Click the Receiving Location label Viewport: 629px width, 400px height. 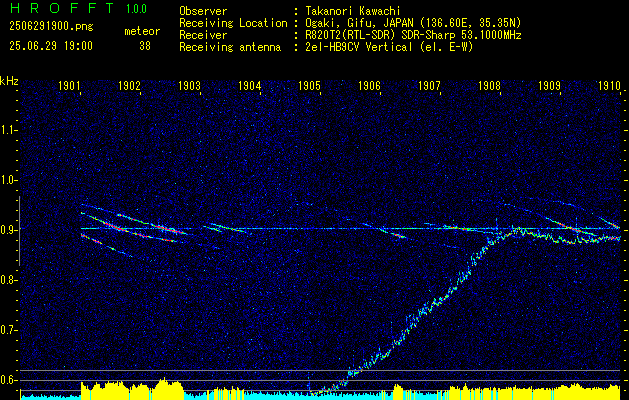pos(233,23)
